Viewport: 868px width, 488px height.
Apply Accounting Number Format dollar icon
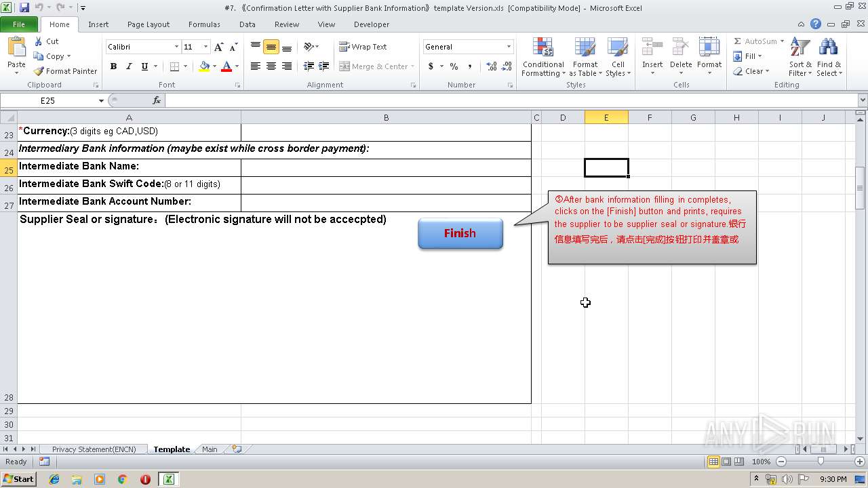[431, 66]
